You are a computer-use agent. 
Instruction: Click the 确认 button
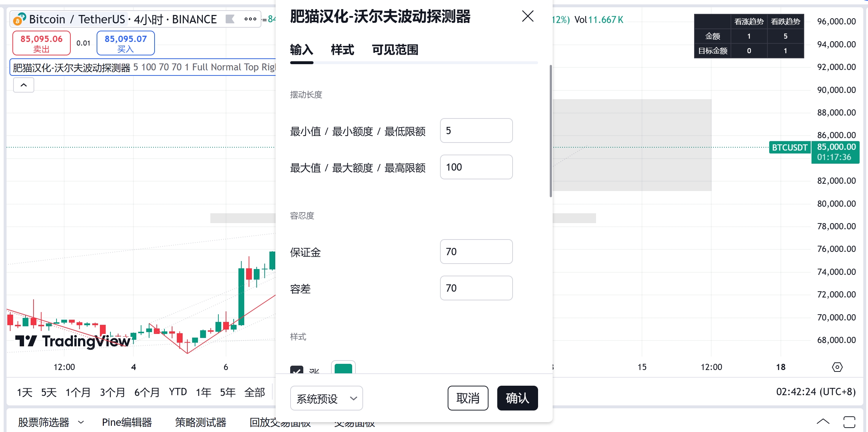click(517, 398)
